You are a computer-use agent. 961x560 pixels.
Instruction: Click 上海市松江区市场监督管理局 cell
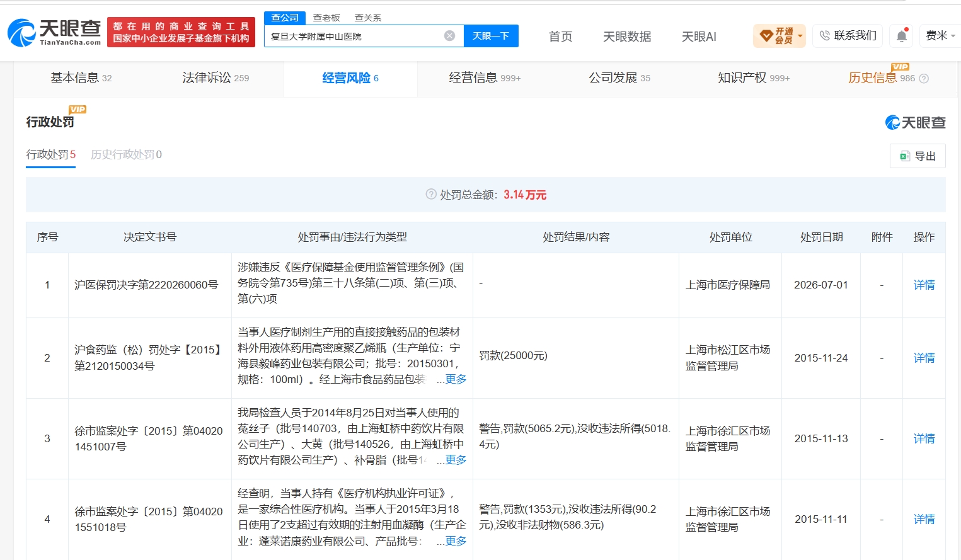point(728,358)
